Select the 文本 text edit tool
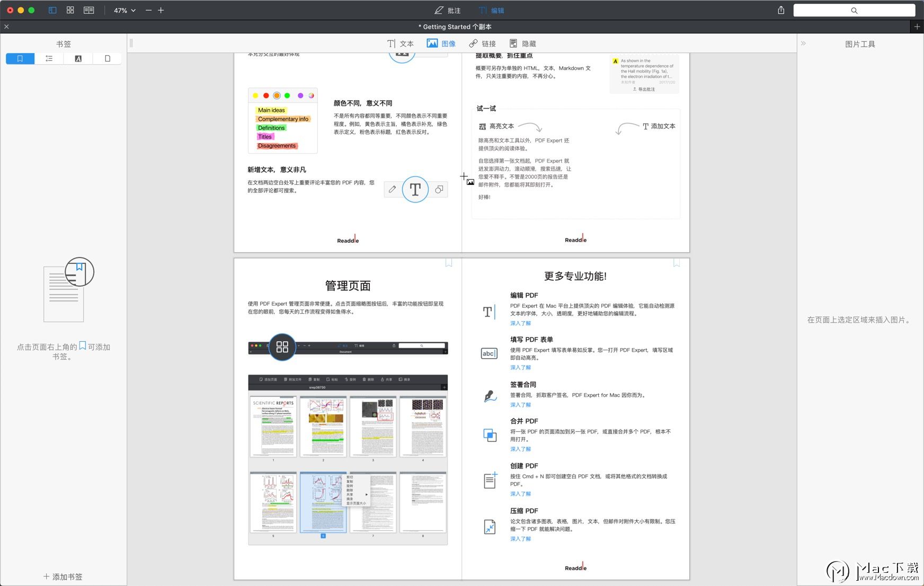 400,43
